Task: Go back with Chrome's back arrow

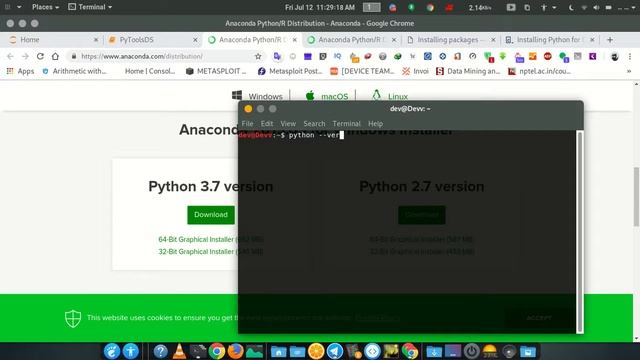Action: click(10, 56)
